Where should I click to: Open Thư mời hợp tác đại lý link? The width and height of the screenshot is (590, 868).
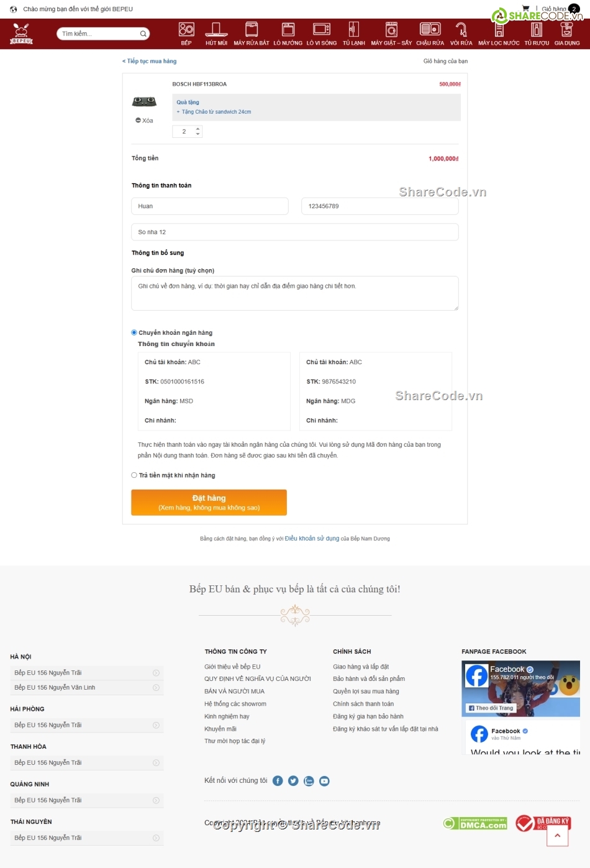click(235, 741)
